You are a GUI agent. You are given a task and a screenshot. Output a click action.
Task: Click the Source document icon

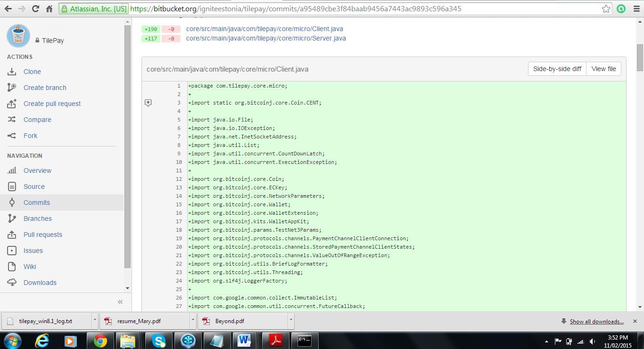pyautogui.click(x=12, y=187)
